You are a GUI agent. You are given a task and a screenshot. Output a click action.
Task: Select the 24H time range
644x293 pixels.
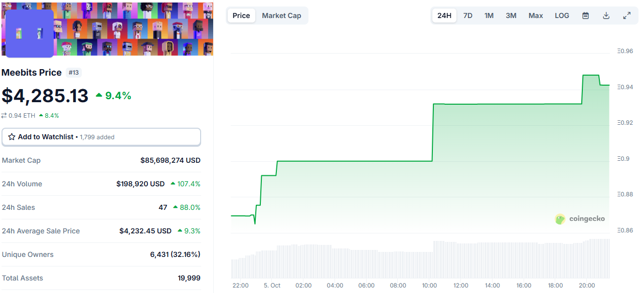pyautogui.click(x=444, y=16)
